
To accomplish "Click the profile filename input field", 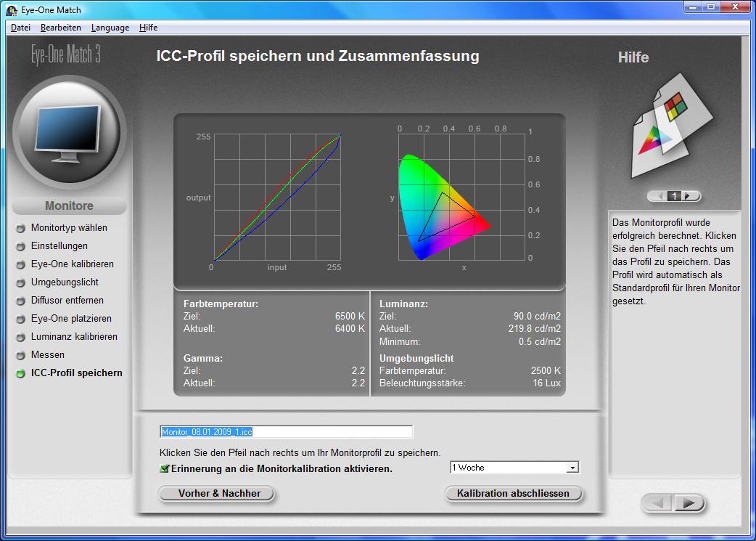I will 286,432.
